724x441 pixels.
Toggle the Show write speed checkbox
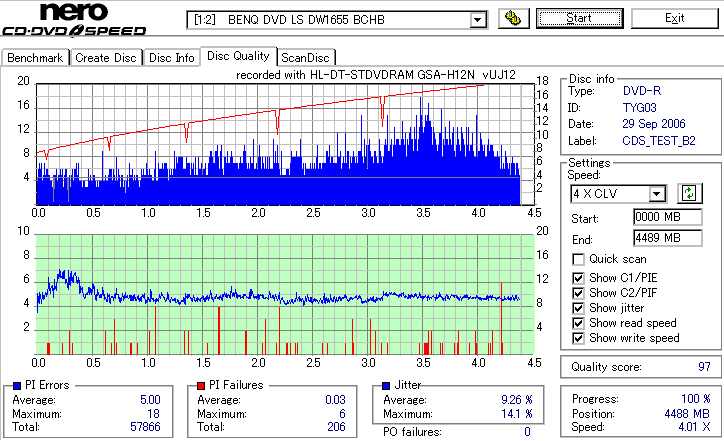coord(578,338)
